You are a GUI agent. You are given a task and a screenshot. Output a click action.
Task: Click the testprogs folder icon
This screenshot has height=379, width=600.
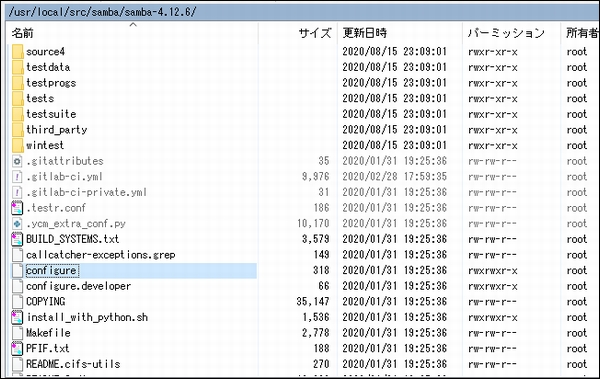(x=18, y=83)
